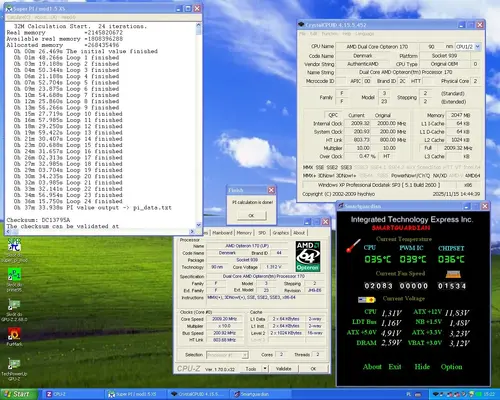Image resolution: width=500 pixels, height=400 pixels.
Task: Click the 02083 fan speed value
Action: point(378,286)
